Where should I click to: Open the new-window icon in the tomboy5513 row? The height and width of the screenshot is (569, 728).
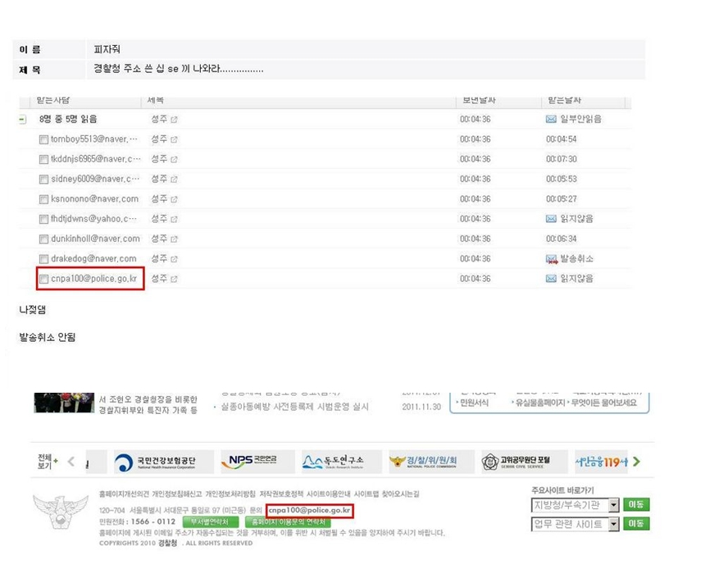point(174,139)
